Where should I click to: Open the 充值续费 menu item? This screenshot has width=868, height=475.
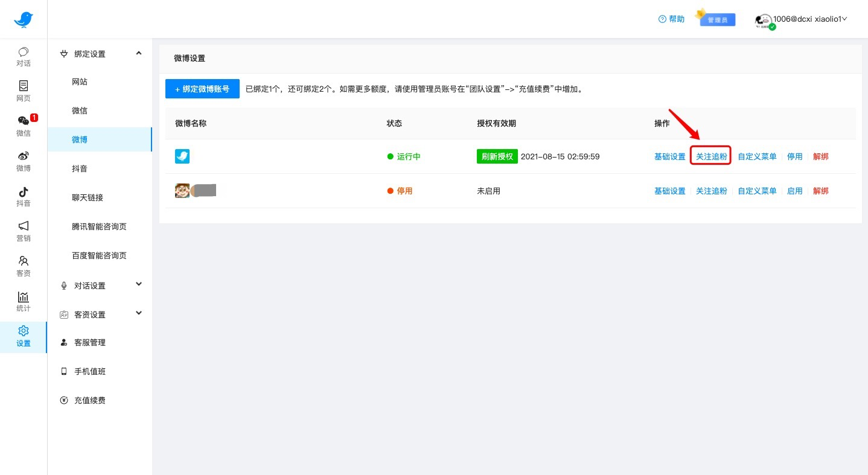tap(91, 400)
